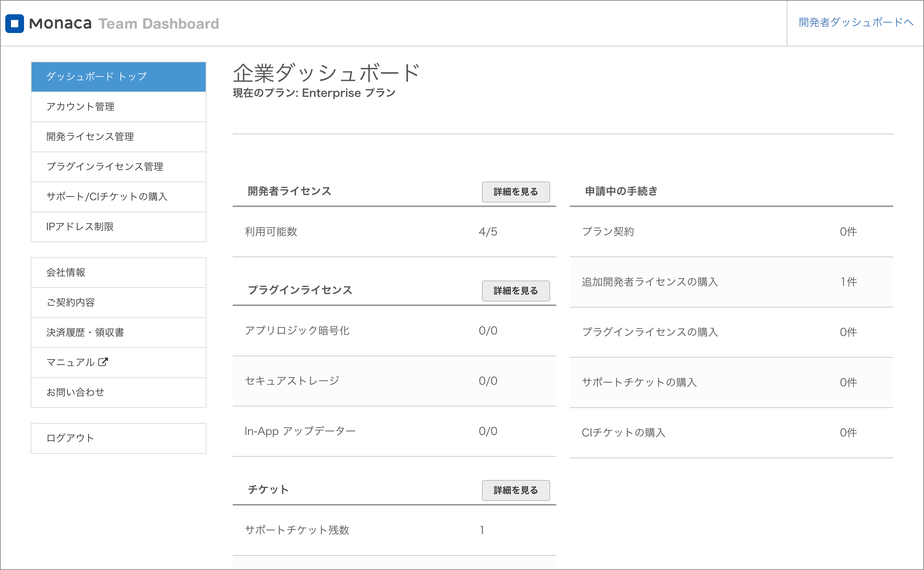The height and width of the screenshot is (570, 924).
Task: Open 決済履歴・領収書
Action: click(x=119, y=333)
